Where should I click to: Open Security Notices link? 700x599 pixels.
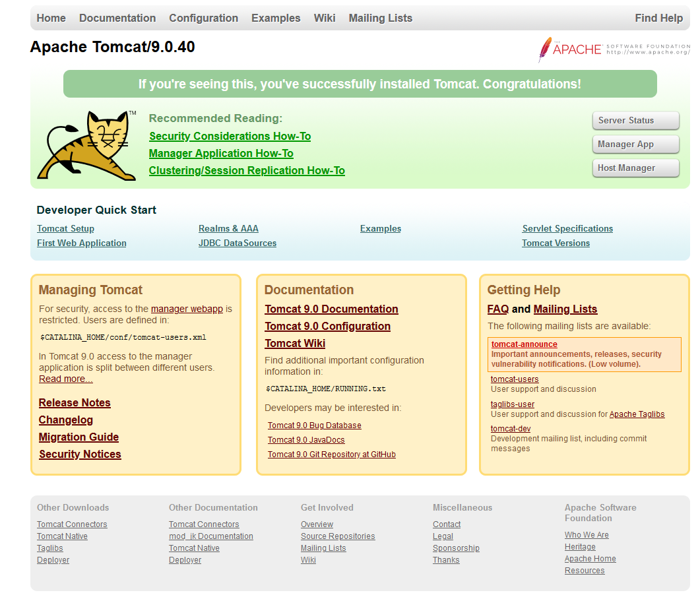80,454
